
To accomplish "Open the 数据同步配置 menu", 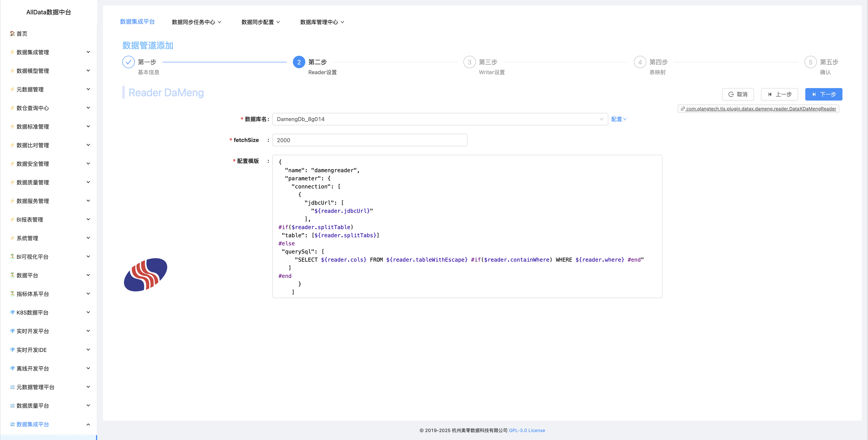I will click(260, 22).
